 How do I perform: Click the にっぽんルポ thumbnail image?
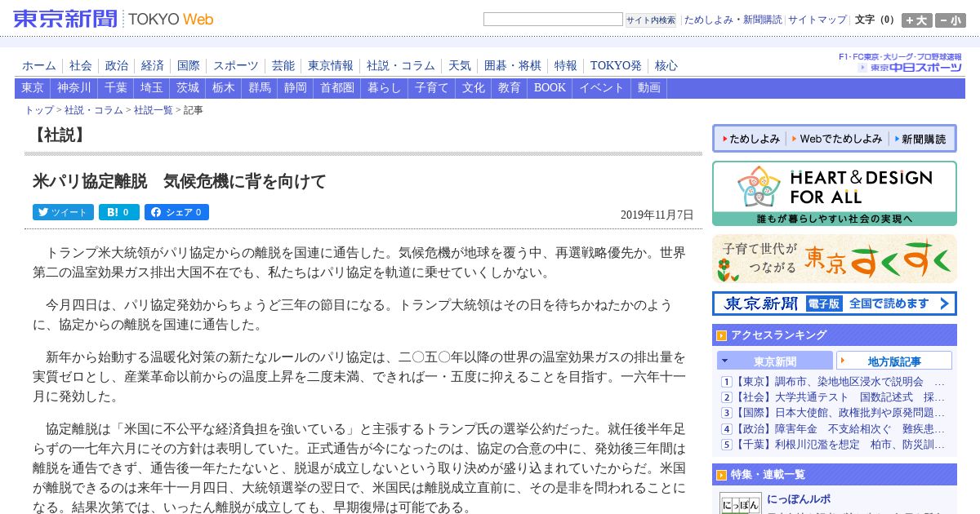741,503
